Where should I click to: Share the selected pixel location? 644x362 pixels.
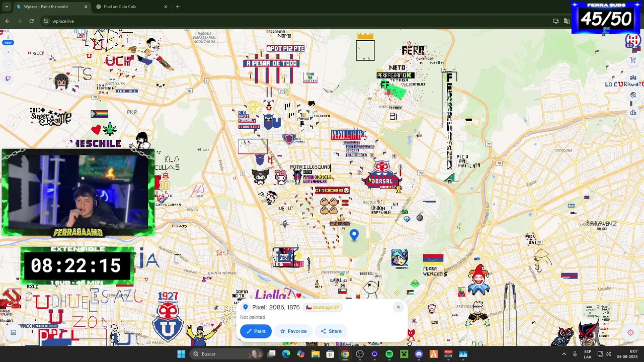(x=331, y=331)
